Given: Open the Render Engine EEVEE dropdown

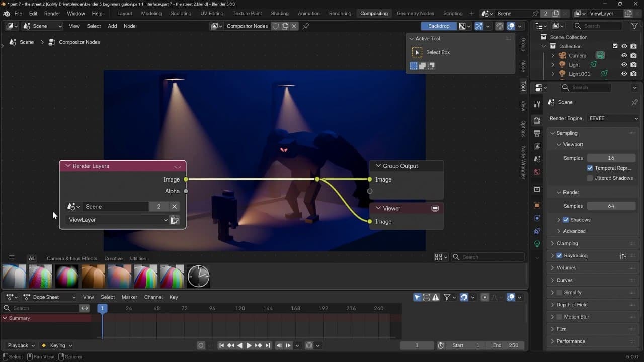Looking at the screenshot, I should (x=613, y=118).
